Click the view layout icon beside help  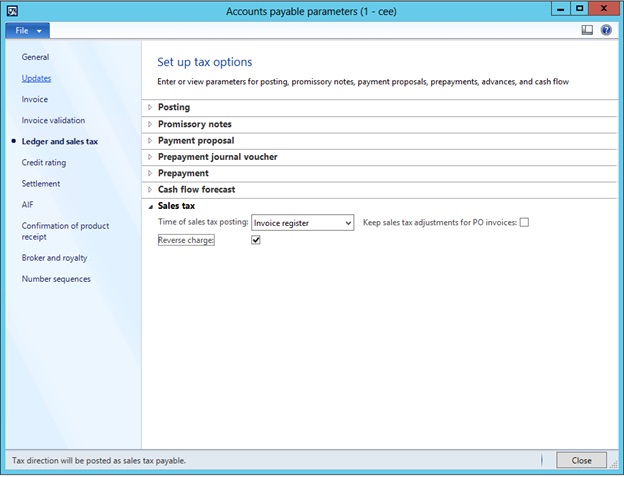click(587, 30)
